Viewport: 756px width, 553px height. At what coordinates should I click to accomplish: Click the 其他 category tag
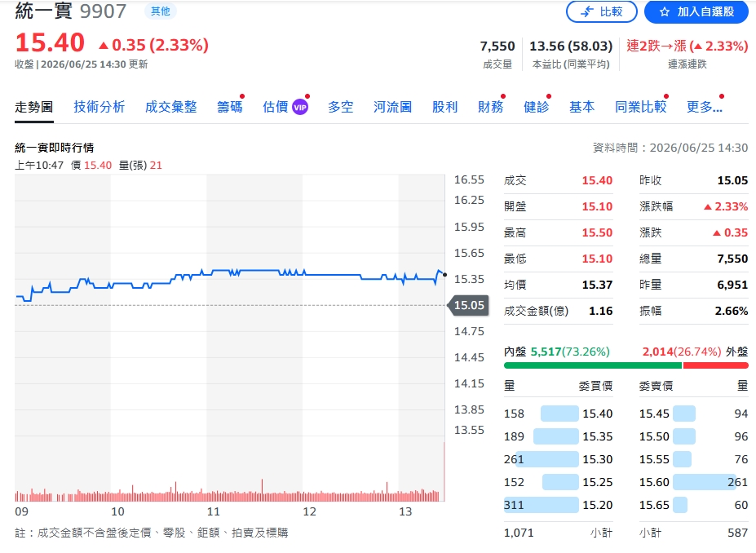pyautogui.click(x=161, y=11)
